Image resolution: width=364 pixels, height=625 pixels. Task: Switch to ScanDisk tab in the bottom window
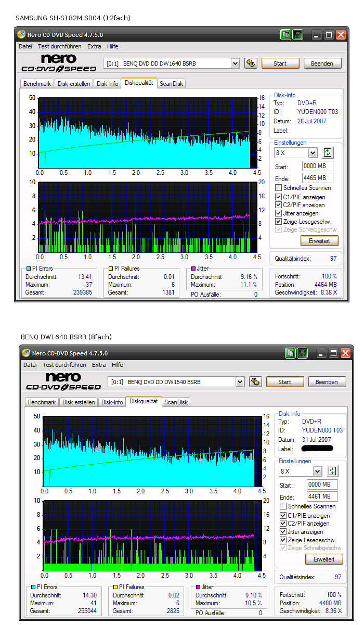(176, 402)
